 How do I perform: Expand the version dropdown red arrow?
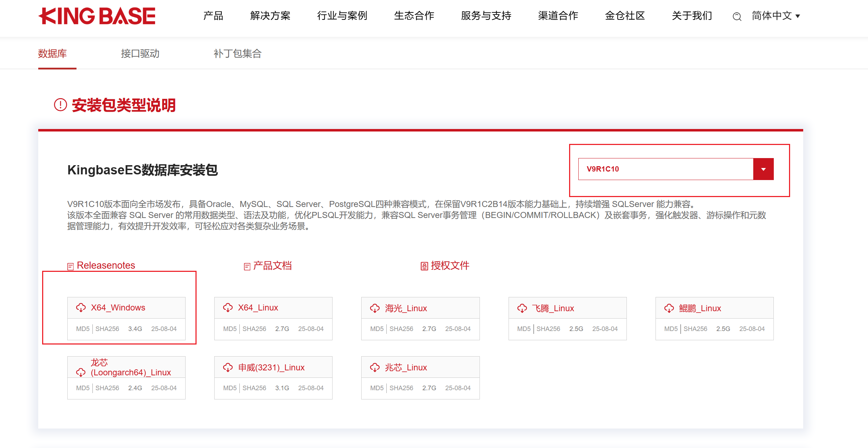[764, 169]
